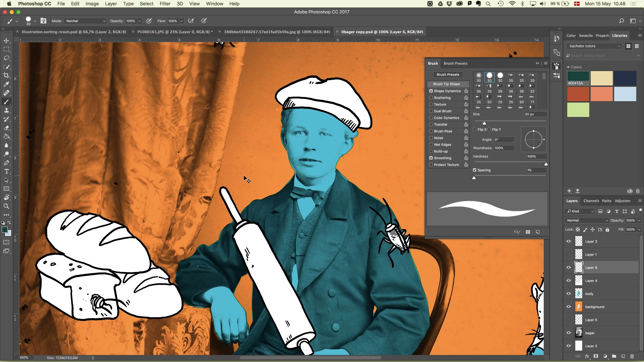Switch to the Channels tab
The image size is (644, 362).
(x=591, y=201)
